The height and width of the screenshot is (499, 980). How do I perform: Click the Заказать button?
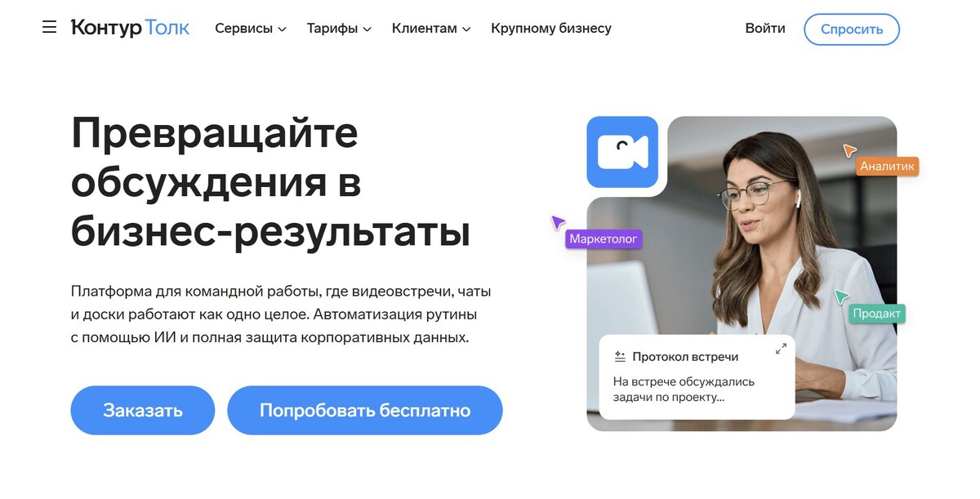[143, 410]
